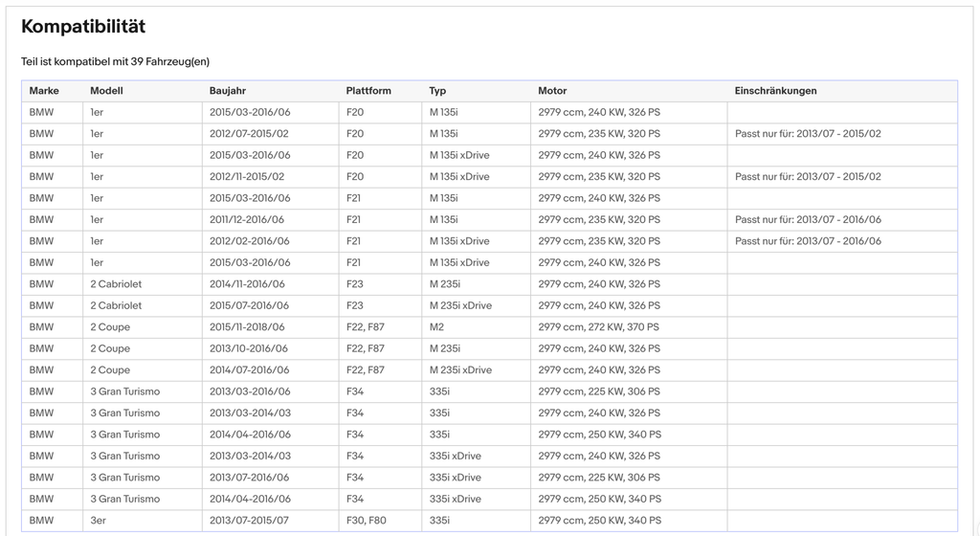Click the Plattform column header
Image resolution: width=980 pixels, height=536 pixels.
point(368,91)
